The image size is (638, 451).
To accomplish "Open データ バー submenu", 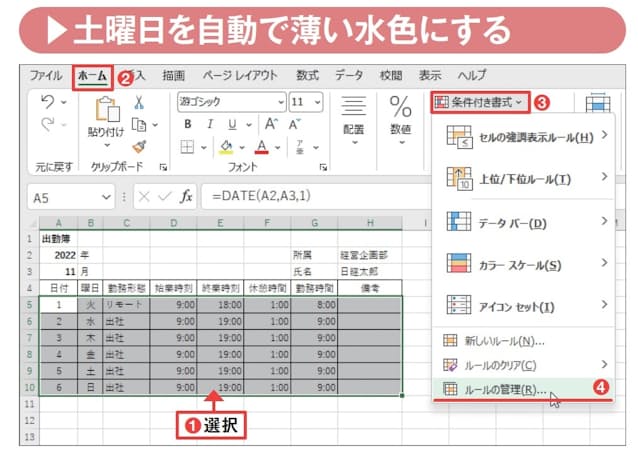I will pyautogui.click(x=524, y=222).
